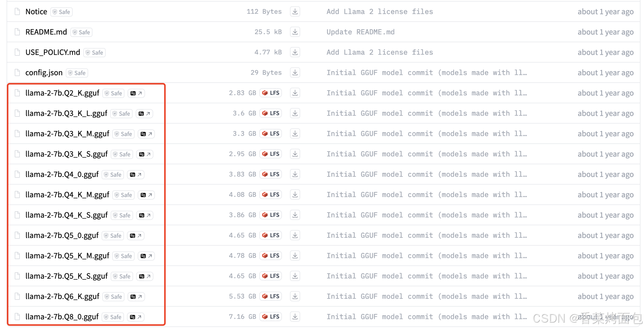The width and height of the screenshot is (644, 329).
Task: Download llama-2-7b.Q3_K_L.gguf via download icon
Action: point(295,113)
